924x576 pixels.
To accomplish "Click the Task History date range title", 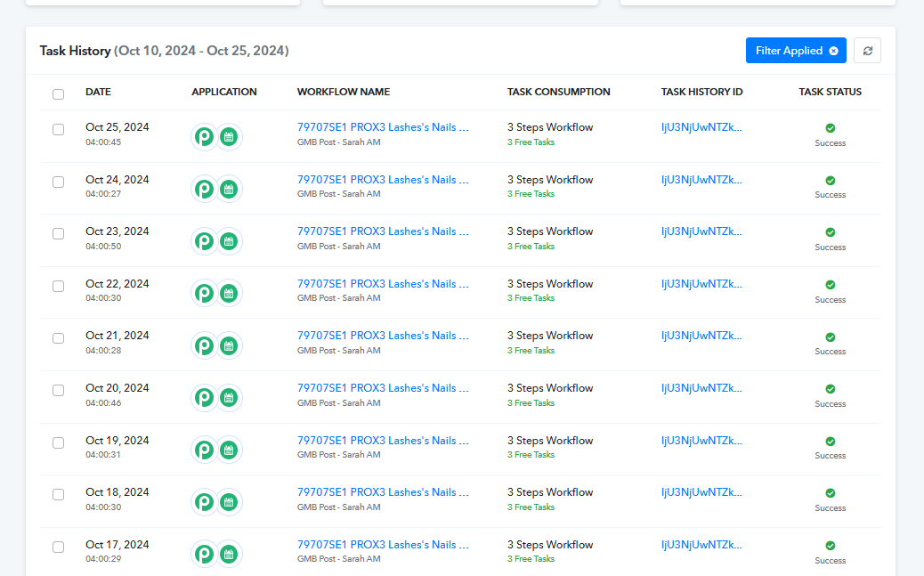I will 165,51.
